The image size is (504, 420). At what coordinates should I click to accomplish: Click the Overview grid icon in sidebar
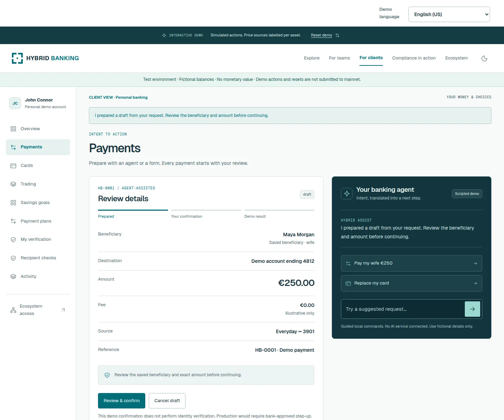(x=13, y=129)
